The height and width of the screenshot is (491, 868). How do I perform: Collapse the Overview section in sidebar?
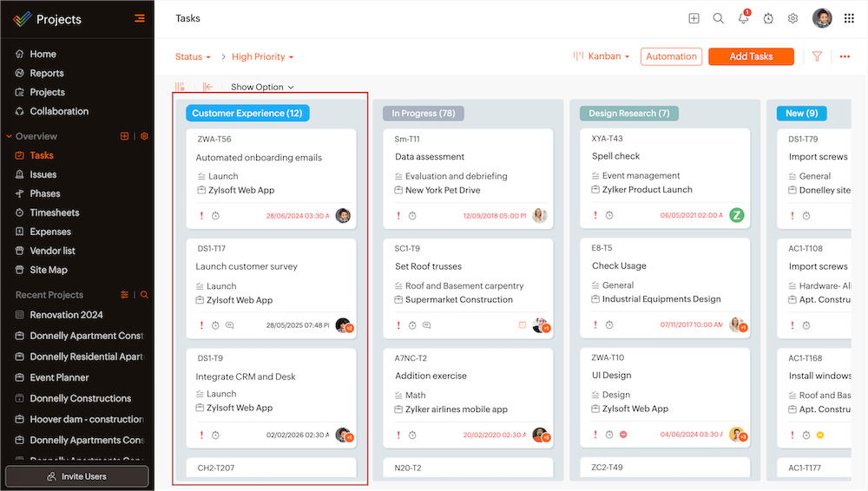pos(10,136)
